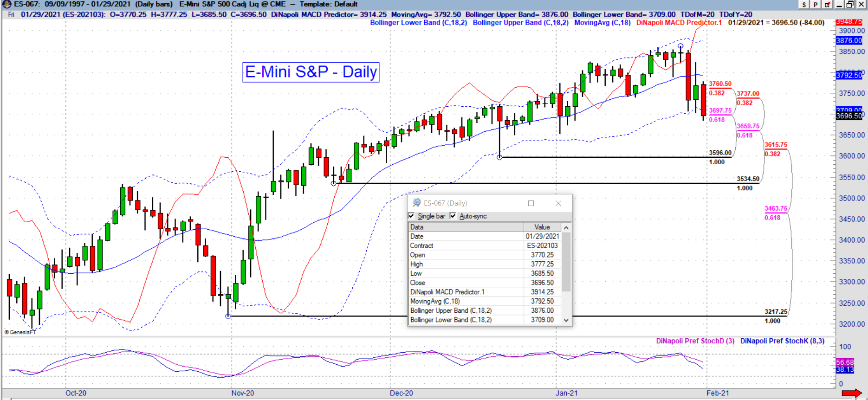Click MovingAvg (C,18) table row
Screen dimensions: 868x400
pyautogui.click(x=485, y=301)
